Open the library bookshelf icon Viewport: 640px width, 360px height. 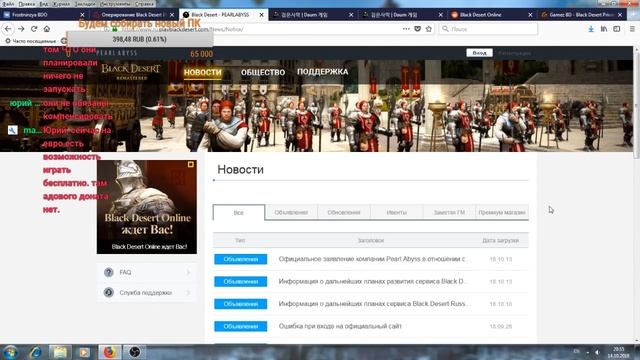pyautogui.click(x=604, y=29)
